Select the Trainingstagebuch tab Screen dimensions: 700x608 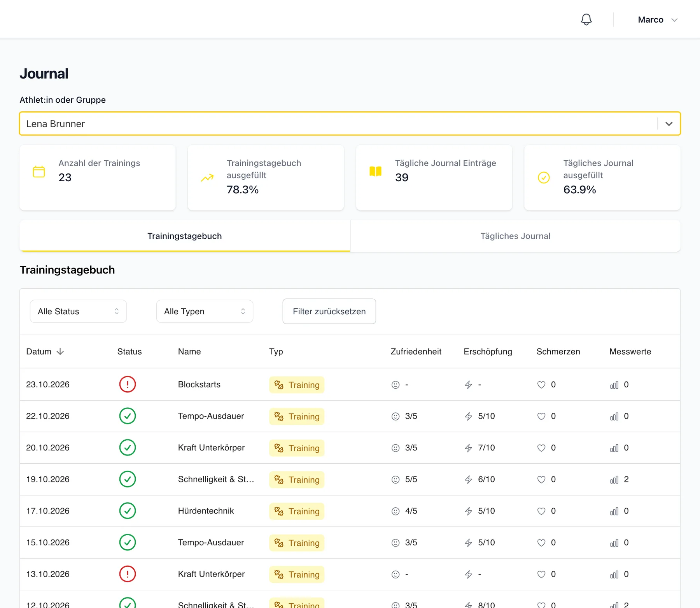[185, 236]
